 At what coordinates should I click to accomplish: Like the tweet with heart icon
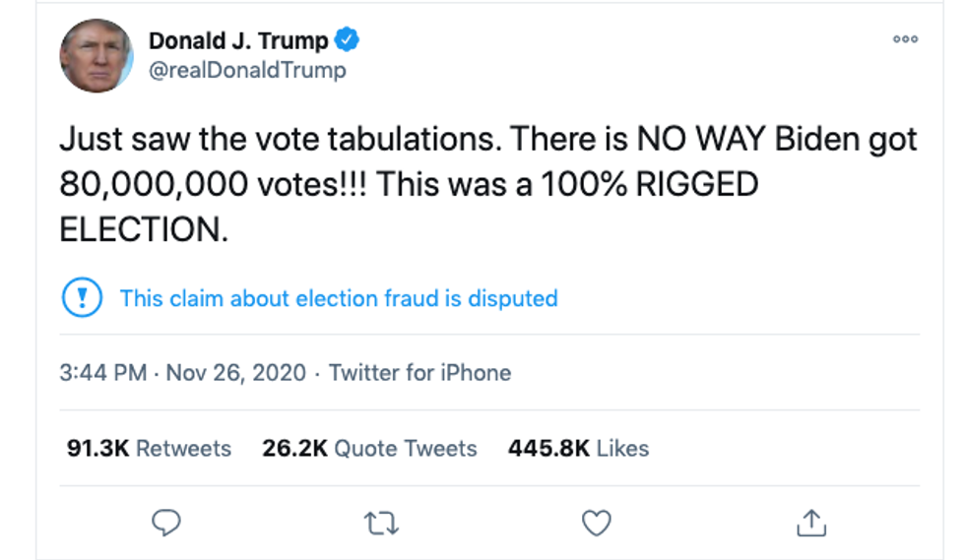pyautogui.click(x=597, y=523)
